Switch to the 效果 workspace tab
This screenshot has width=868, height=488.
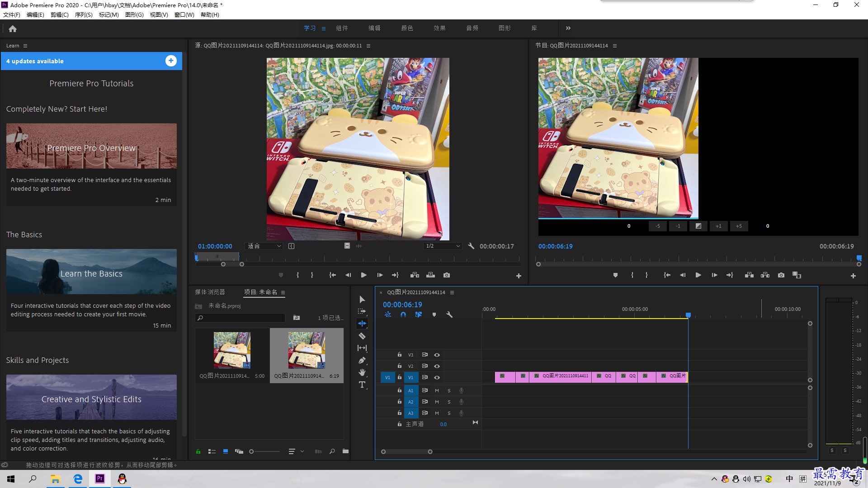439,28
